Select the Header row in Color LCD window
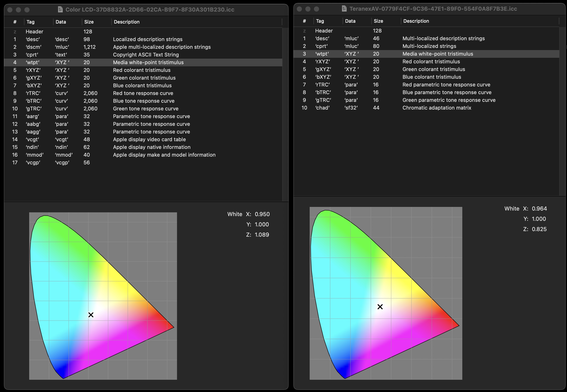 [x=143, y=31]
